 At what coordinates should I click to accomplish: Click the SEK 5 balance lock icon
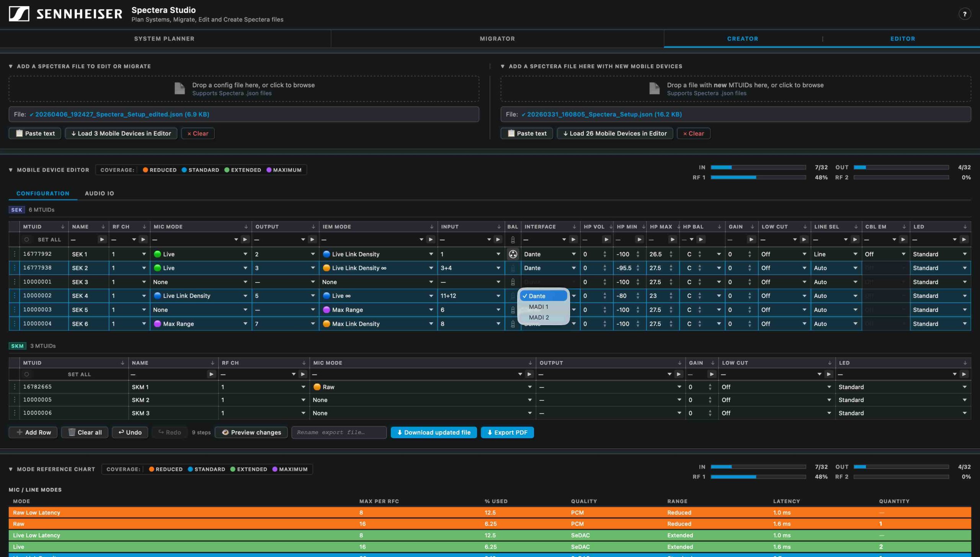tap(513, 310)
